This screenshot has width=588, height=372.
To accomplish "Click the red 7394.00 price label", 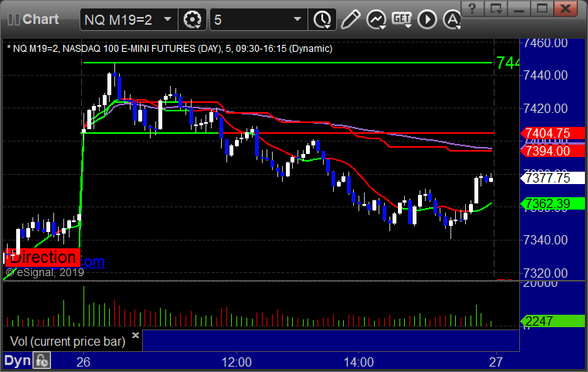I will (x=552, y=152).
